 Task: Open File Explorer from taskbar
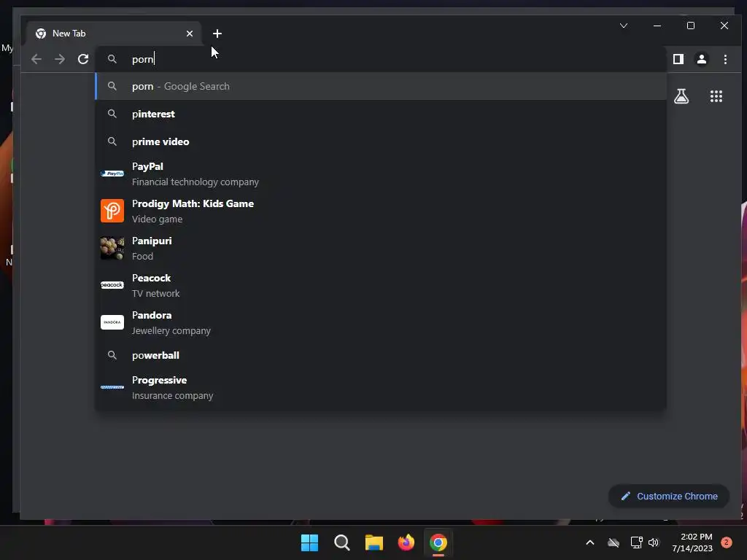pyautogui.click(x=374, y=542)
